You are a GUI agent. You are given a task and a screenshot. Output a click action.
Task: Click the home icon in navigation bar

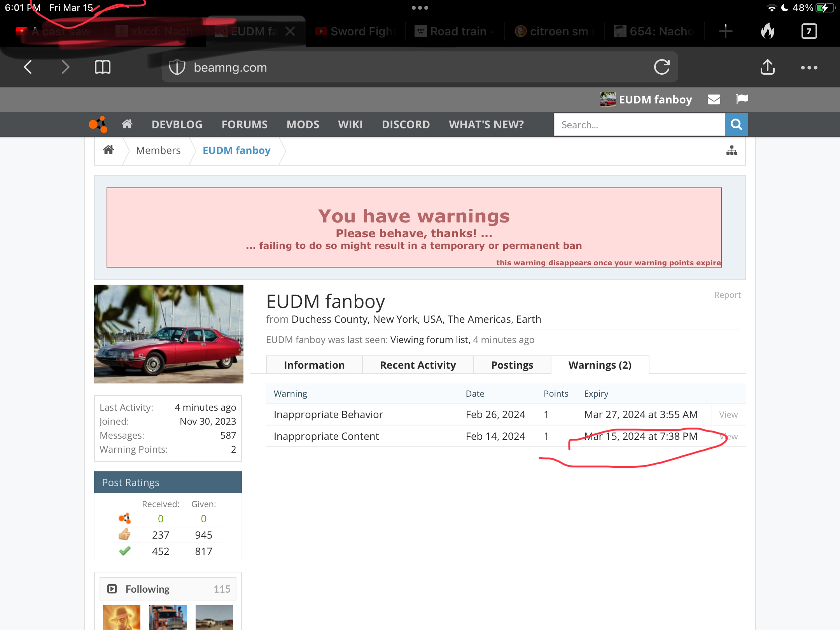click(127, 124)
